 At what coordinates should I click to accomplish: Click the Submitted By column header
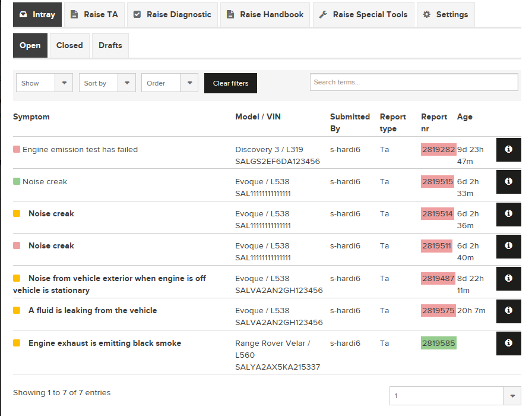pos(350,122)
